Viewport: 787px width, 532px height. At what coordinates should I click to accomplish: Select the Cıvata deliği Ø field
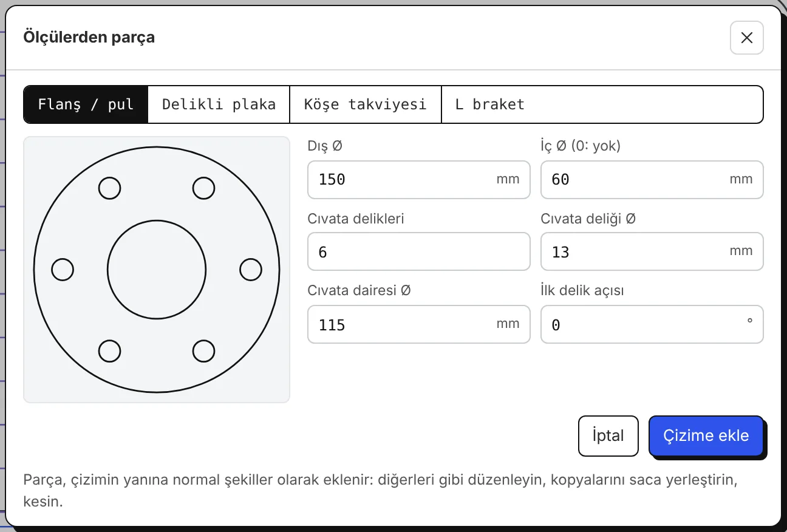click(x=652, y=251)
